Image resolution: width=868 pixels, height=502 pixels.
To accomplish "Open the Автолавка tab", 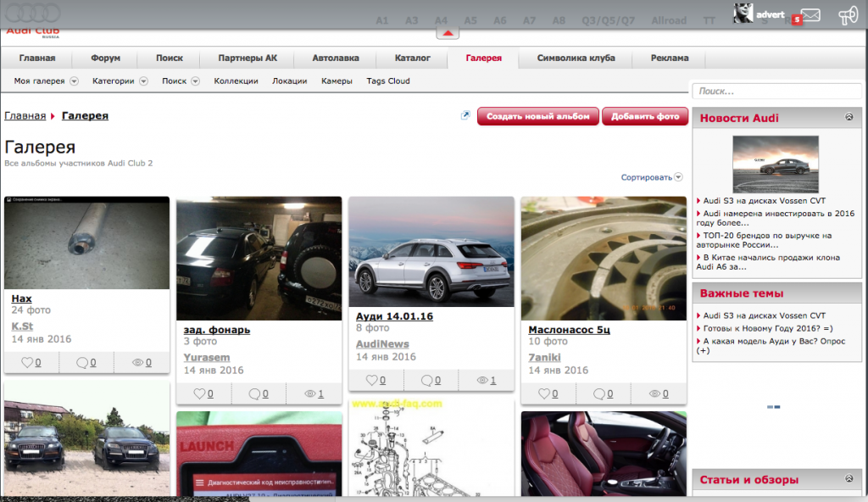I will (x=336, y=58).
